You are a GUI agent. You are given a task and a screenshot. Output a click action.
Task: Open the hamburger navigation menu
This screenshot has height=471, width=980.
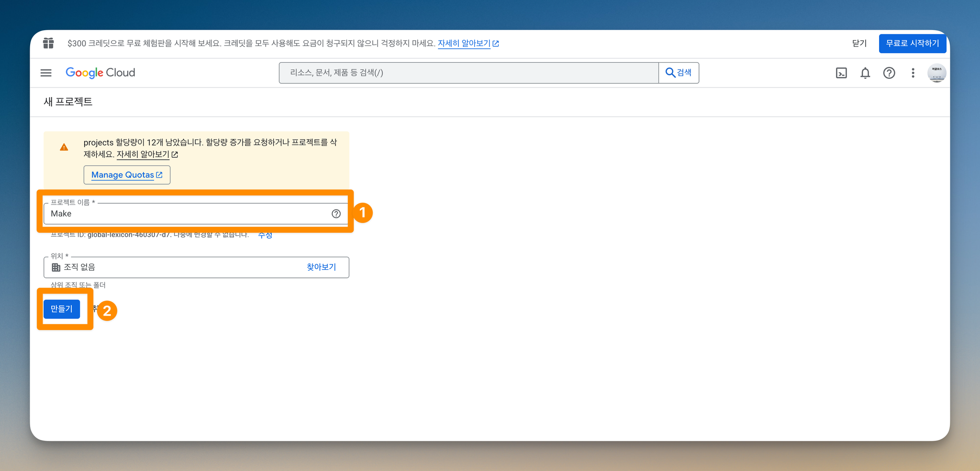point(46,73)
